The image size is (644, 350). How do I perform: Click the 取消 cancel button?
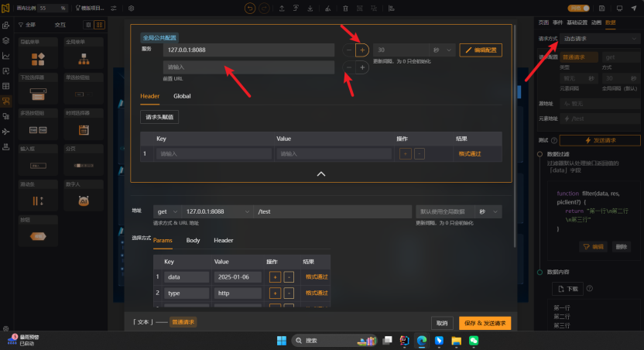click(x=442, y=323)
